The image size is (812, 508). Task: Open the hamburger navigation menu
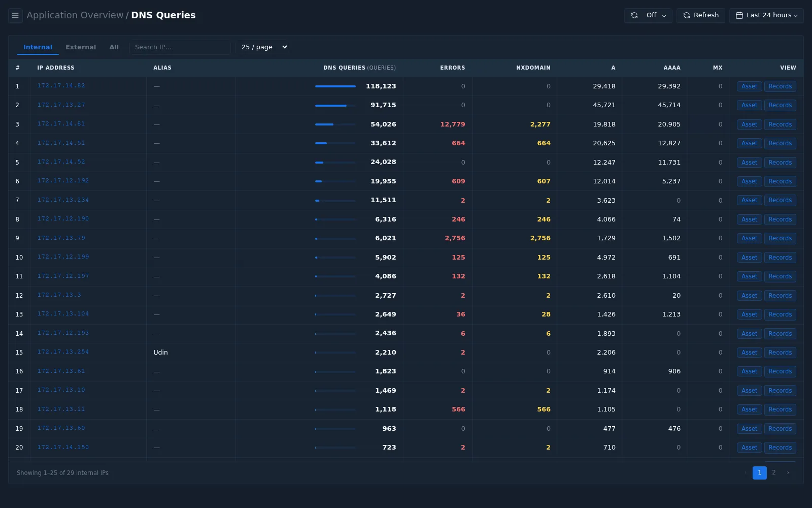[15, 15]
